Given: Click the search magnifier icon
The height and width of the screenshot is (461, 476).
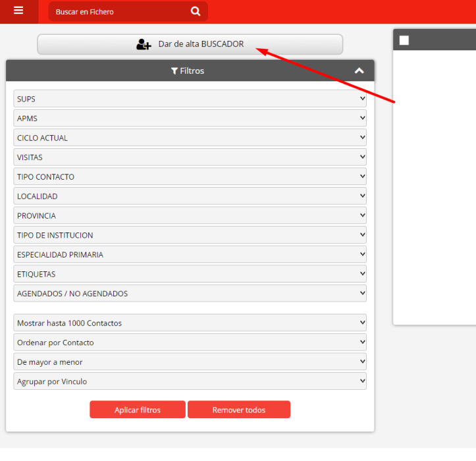Looking at the screenshot, I should tap(196, 11).
